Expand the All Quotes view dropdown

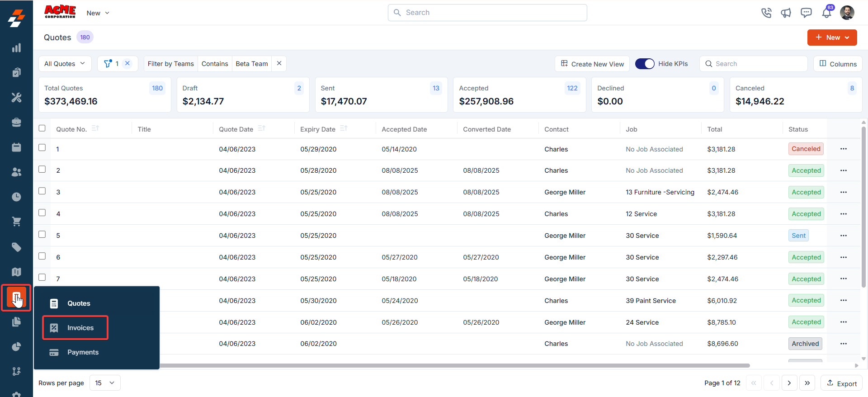[x=65, y=64]
